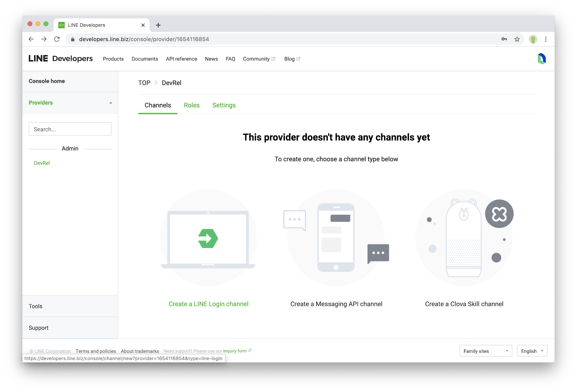Close the LINE Developers browser tab
Image resolution: width=577 pixels, height=392 pixels.
(143, 25)
